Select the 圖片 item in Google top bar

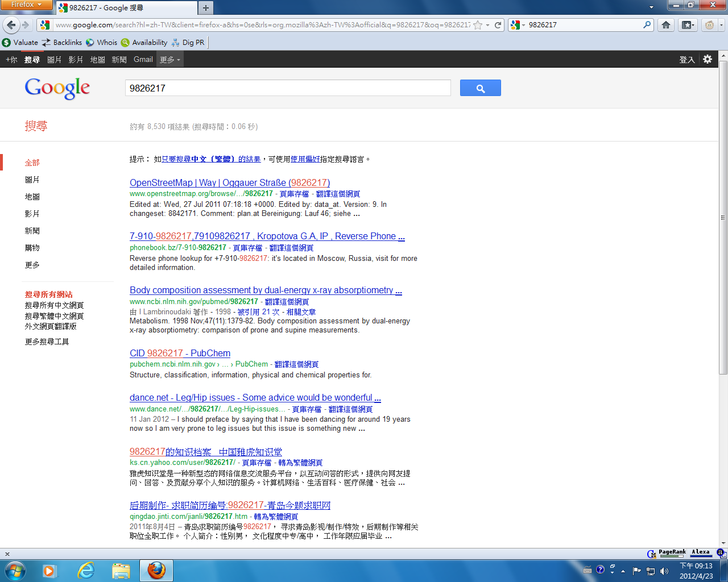(x=55, y=59)
